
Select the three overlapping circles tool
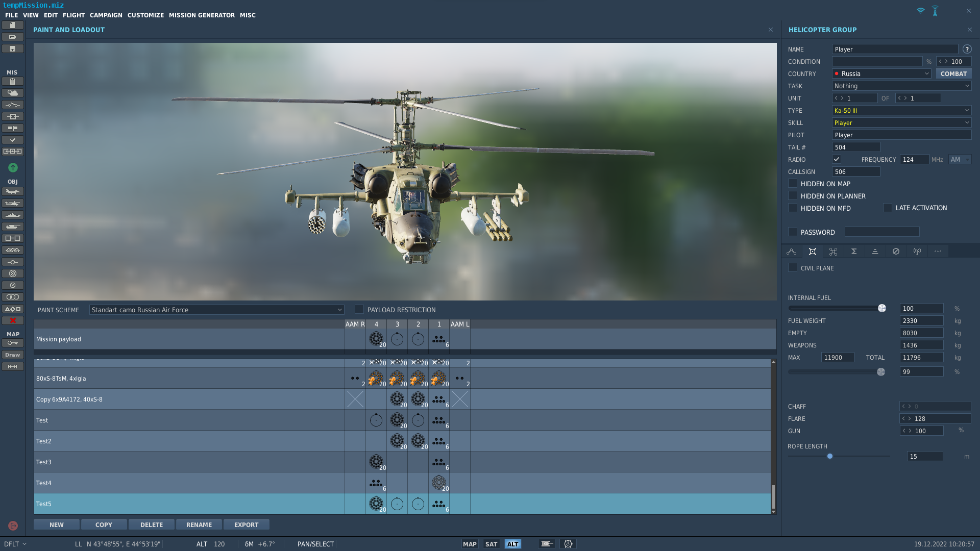[13, 297]
